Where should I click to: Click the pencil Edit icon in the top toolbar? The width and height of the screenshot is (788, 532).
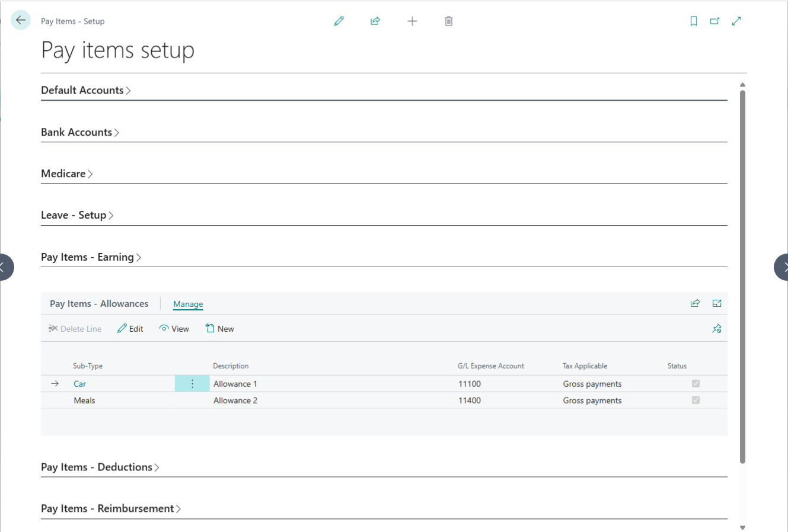point(339,21)
